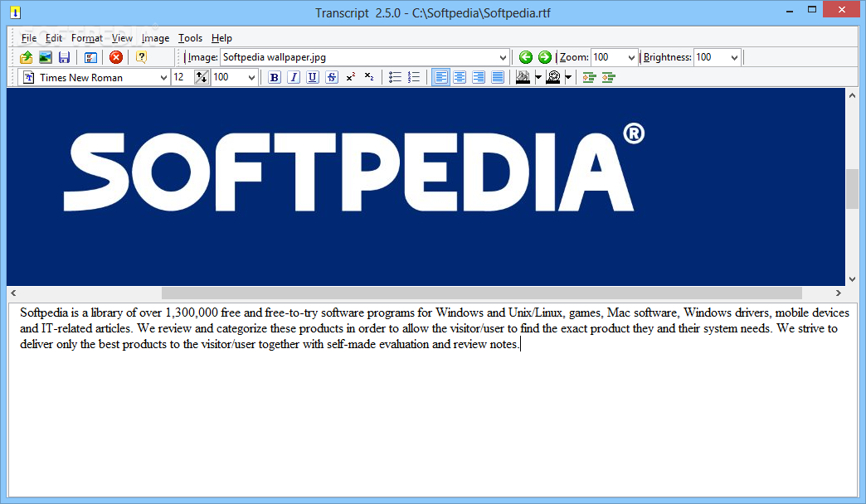Go to next image with green right arrow
866x504 pixels.
tap(544, 57)
